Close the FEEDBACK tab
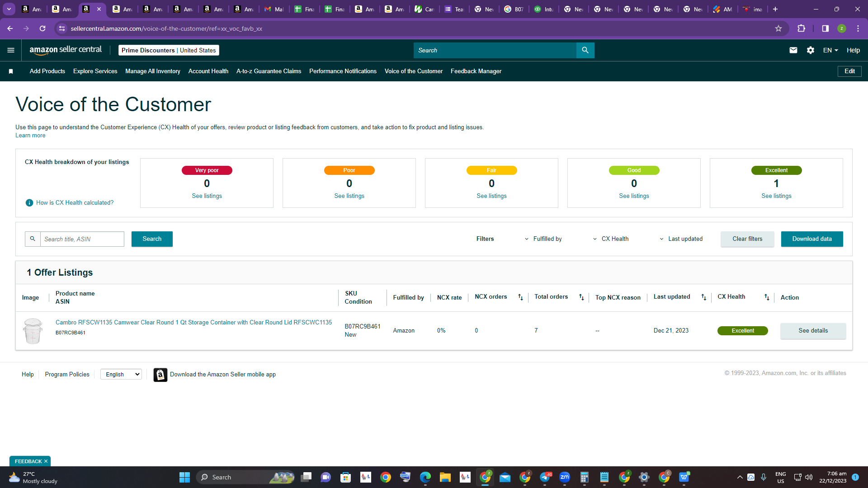868x488 pixels. [x=46, y=461]
